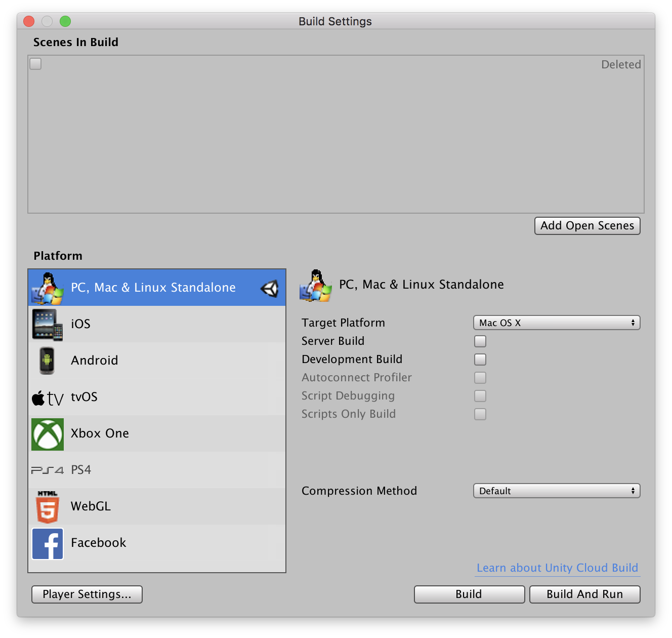Open Player Settings
The image size is (672, 638).
pos(87,594)
